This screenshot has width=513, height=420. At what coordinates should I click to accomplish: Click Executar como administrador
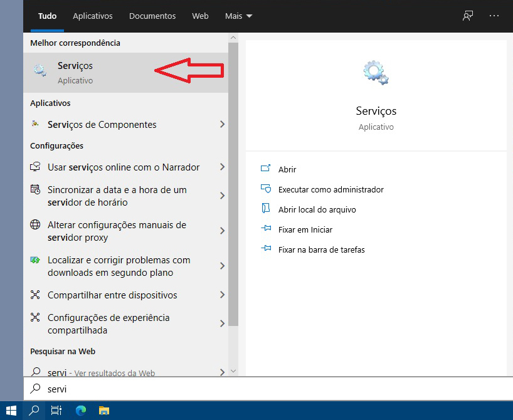(x=331, y=189)
